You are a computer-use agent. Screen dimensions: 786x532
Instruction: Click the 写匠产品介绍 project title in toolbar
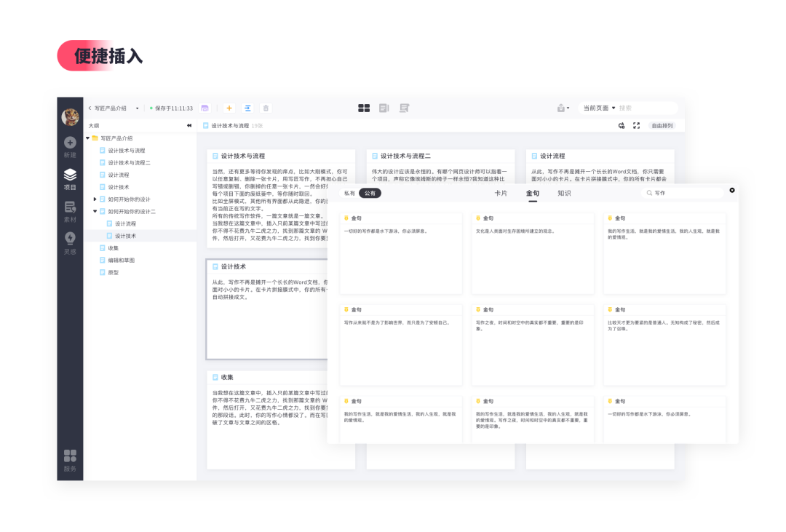[x=111, y=108]
